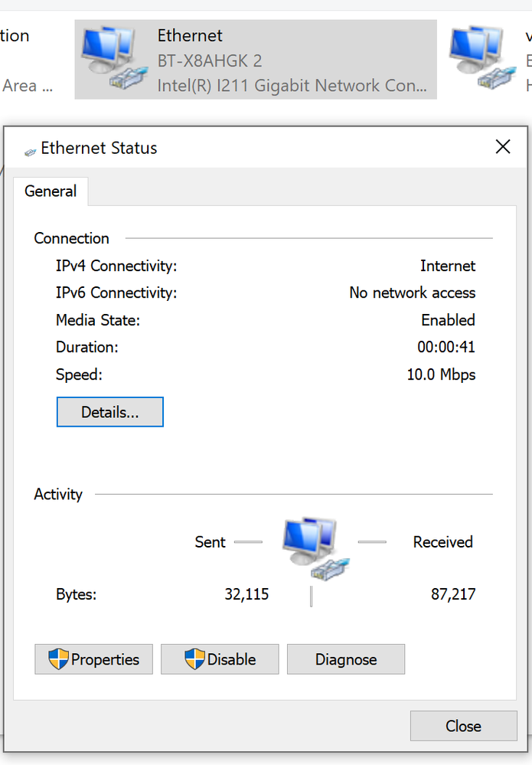Select the partially visible adapter icon at right
Screen dimensions: 532x765
click(478, 58)
